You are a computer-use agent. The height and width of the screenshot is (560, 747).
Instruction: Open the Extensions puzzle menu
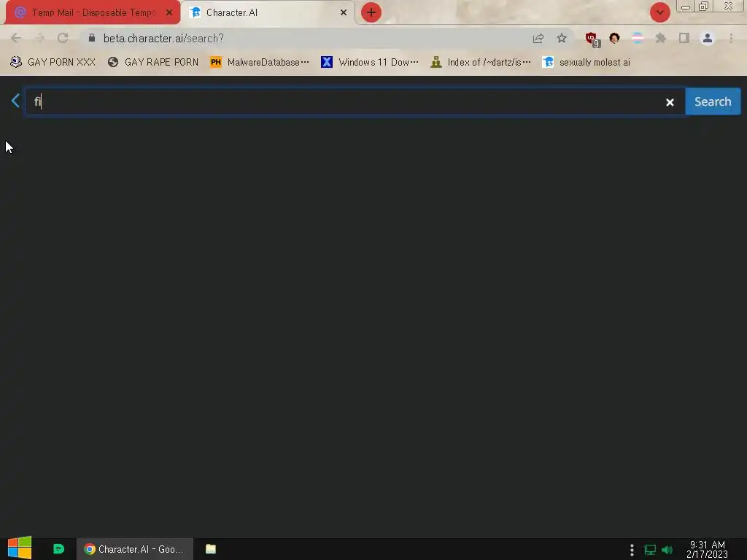click(661, 38)
